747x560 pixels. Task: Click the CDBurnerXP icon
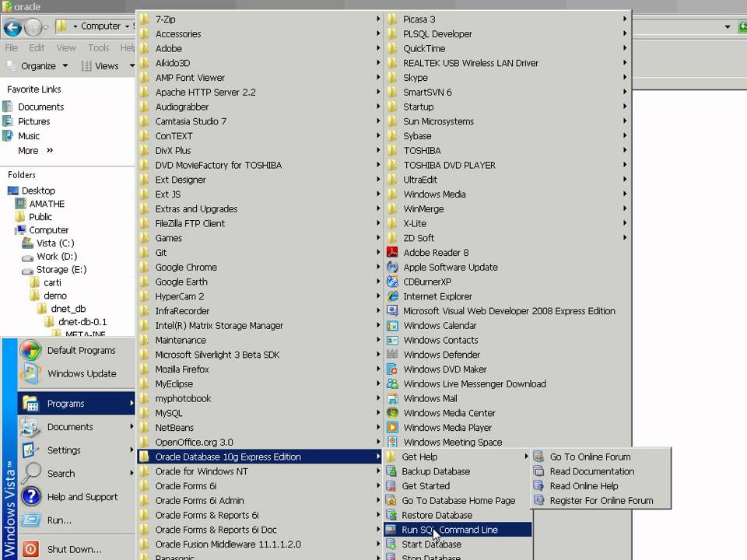click(392, 282)
